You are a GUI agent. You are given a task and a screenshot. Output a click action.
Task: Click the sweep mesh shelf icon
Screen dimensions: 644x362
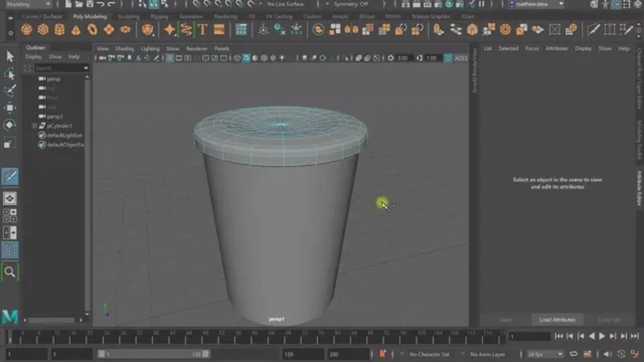[x=186, y=30]
